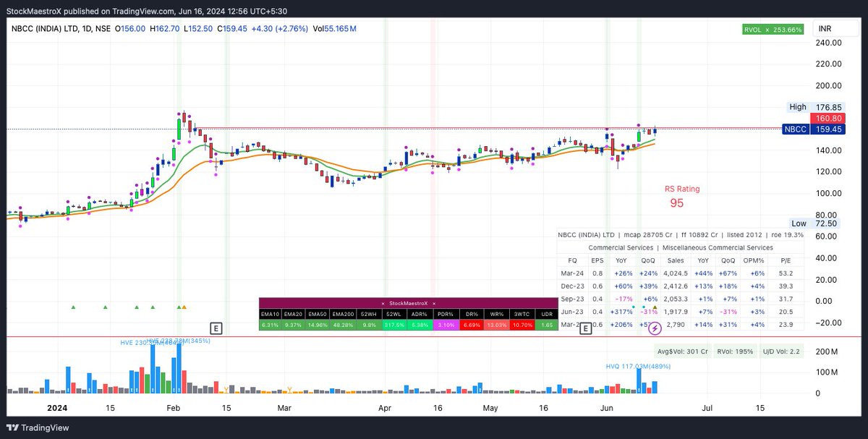Click the high price H162.70 value
This screenshot has height=439, width=868.
coord(166,28)
